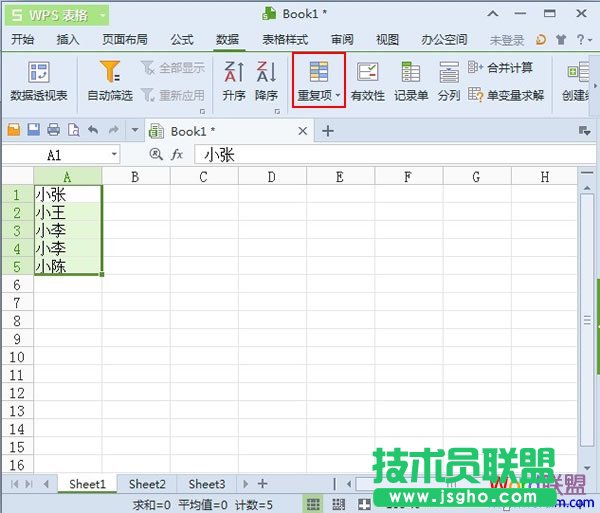The width and height of the screenshot is (600, 513).
Task: Expand the Name Box dropdown arrow
Action: click(x=115, y=156)
